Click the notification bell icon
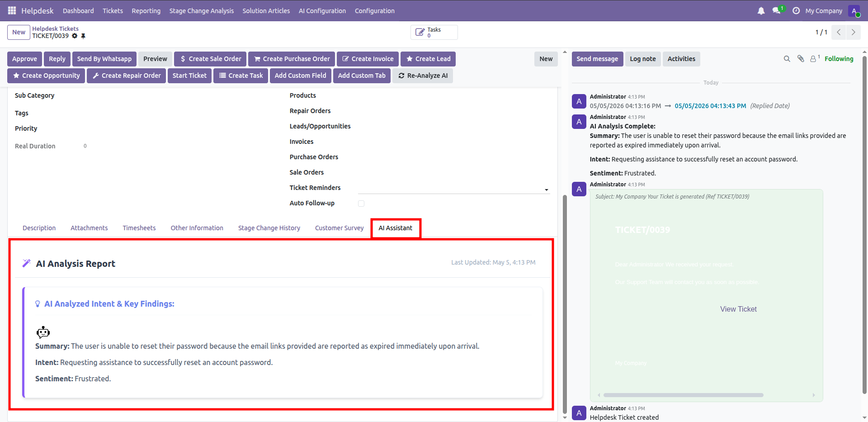The image size is (868, 422). click(761, 10)
